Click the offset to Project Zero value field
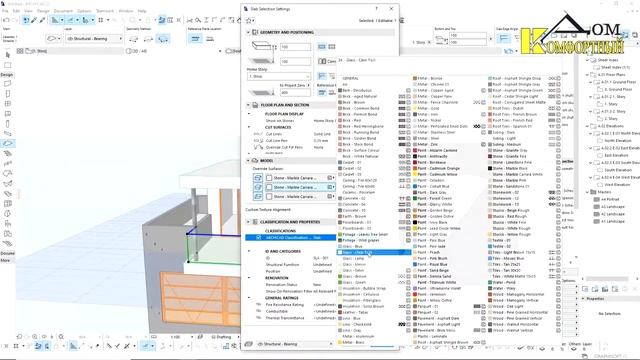This screenshot has width=640, height=360. [x=295, y=93]
